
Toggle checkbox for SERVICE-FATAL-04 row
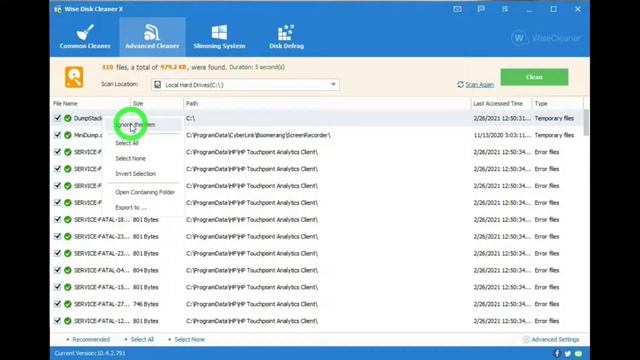[58, 270]
